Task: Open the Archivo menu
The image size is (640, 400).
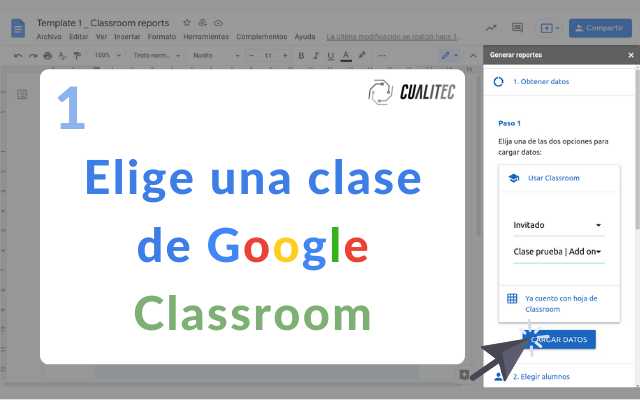Action: (49, 37)
